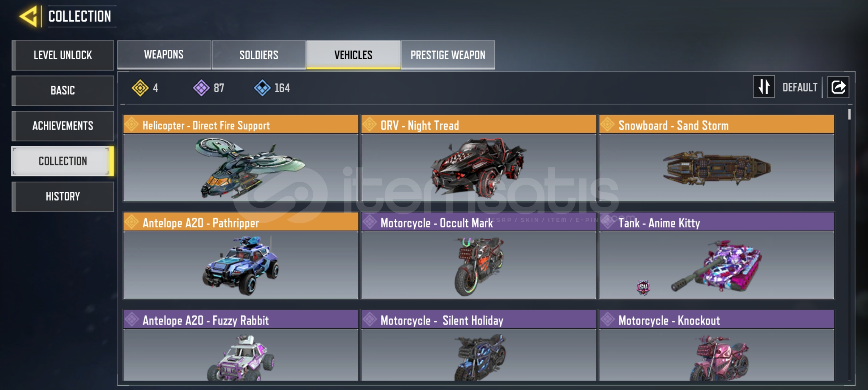This screenshot has width=868, height=390.
Task: Open the ACHIEVEMENTS section
Action: (63, 126)
